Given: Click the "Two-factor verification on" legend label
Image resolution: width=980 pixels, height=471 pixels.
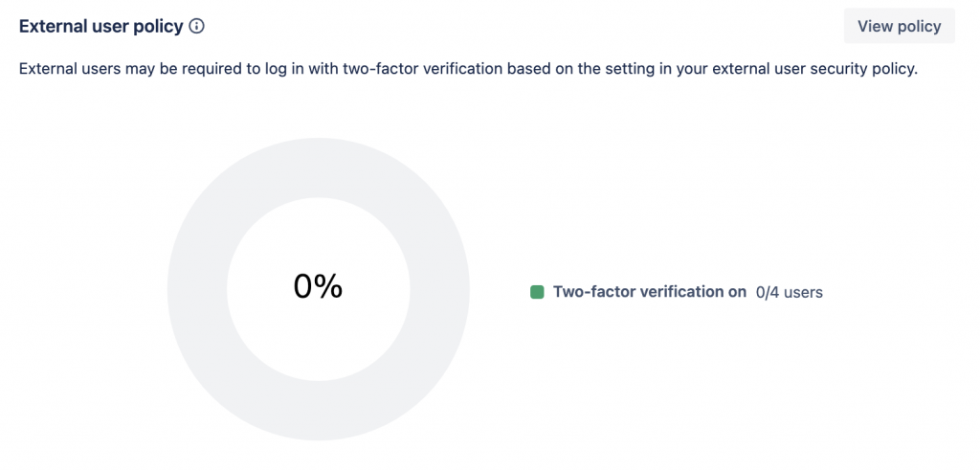Looking at the screenshot, I should (649, 292).
